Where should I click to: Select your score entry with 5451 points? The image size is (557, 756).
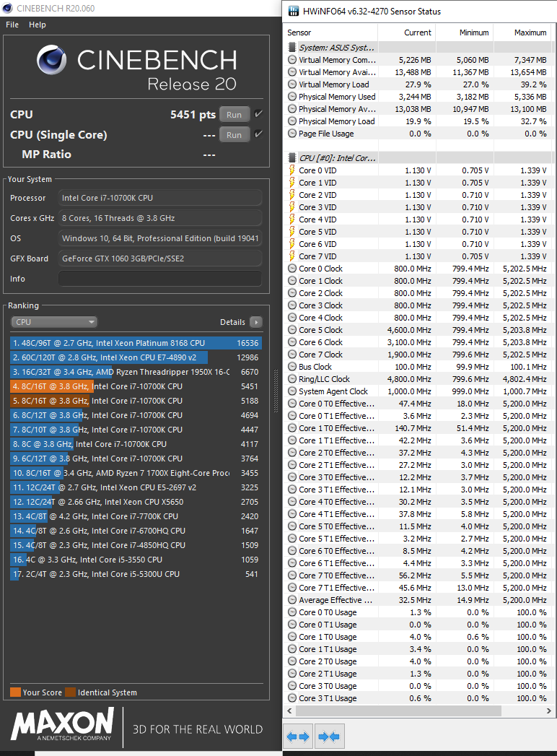(x=136, y=387)
